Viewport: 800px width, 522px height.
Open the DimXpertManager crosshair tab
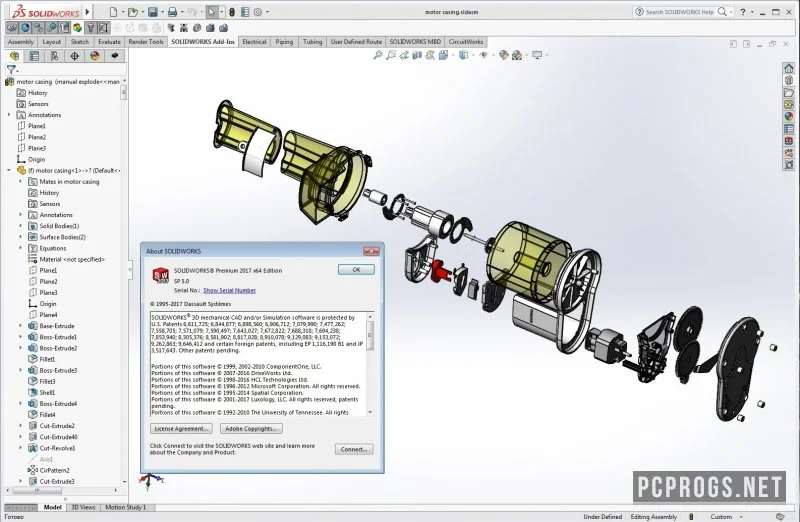[74, 56]
